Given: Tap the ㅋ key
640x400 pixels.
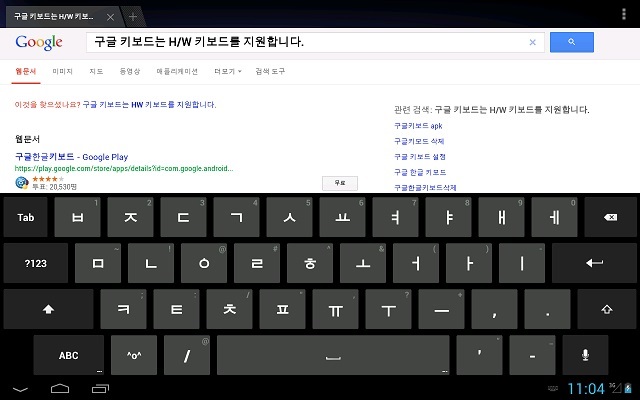Looking at the screenshot, I should (x=123, y=309).
